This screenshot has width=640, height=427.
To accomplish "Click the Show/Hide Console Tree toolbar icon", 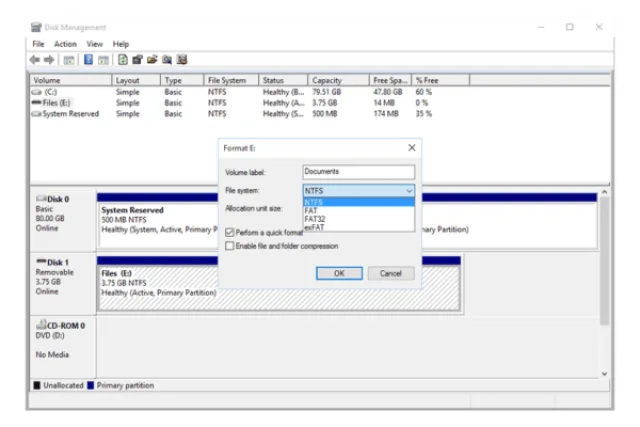I will coord(69,60).
